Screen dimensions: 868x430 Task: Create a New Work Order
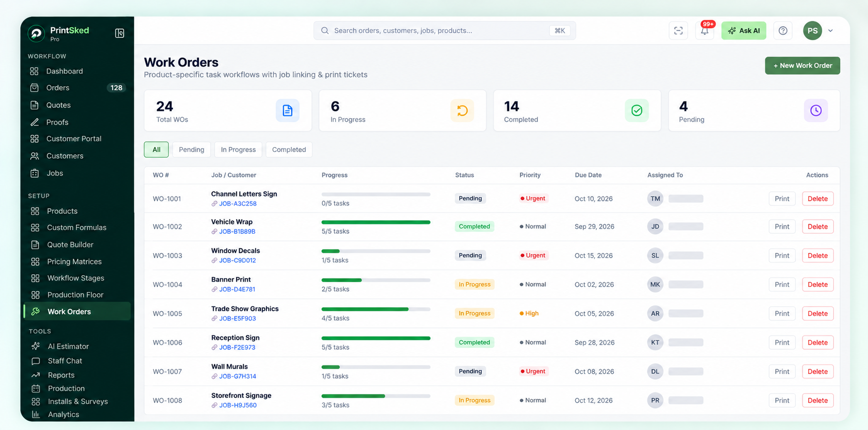click(802, 66)
